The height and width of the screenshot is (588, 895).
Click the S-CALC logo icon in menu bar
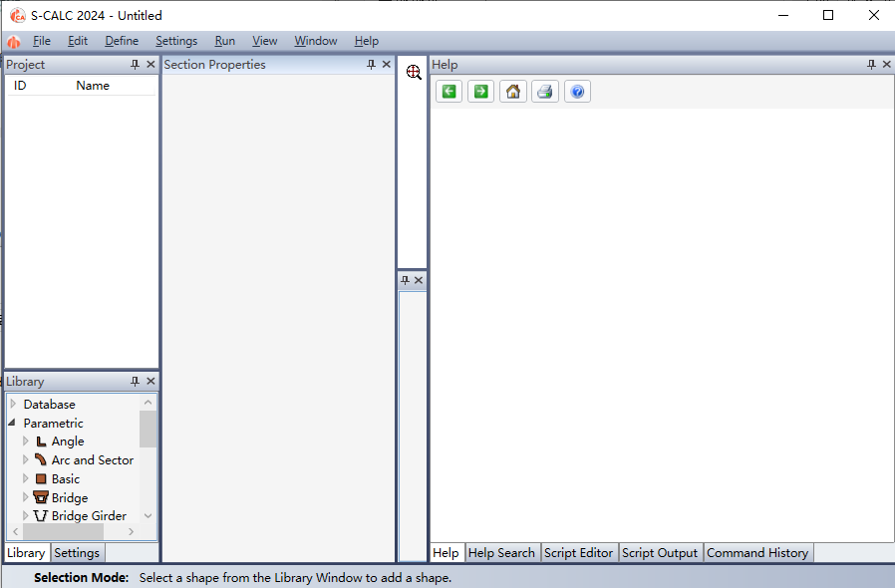(14, 41)
